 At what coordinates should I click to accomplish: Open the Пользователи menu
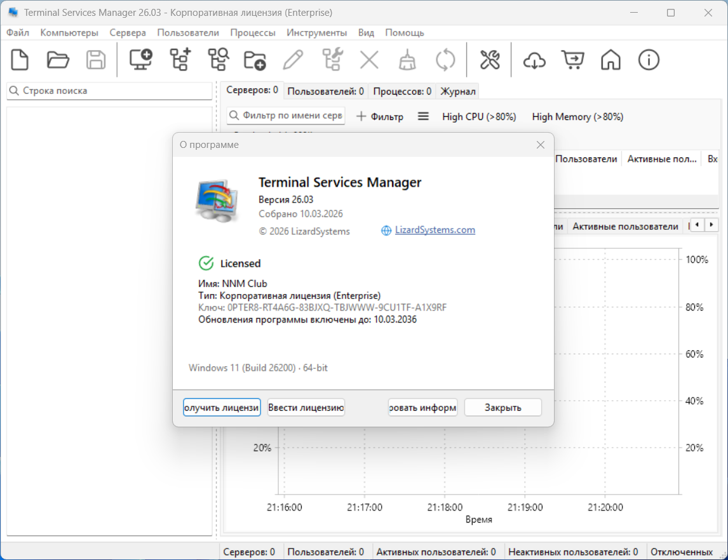tap(188, 32)
